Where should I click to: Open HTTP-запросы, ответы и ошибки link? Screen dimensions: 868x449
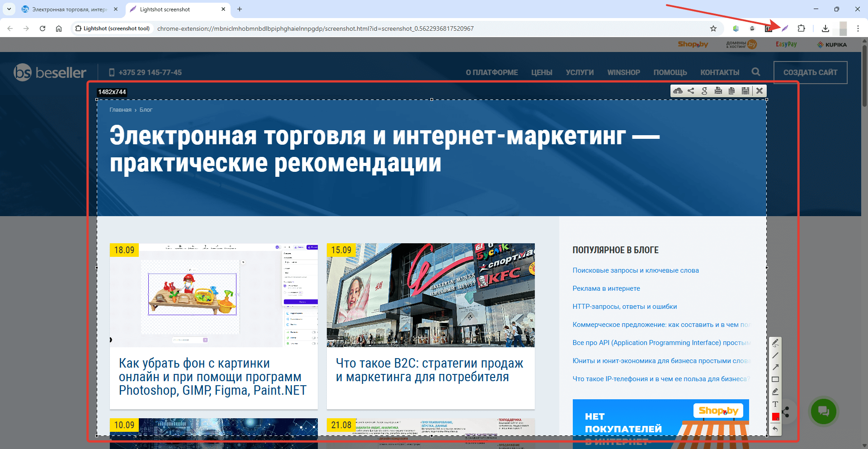point(625,307)
